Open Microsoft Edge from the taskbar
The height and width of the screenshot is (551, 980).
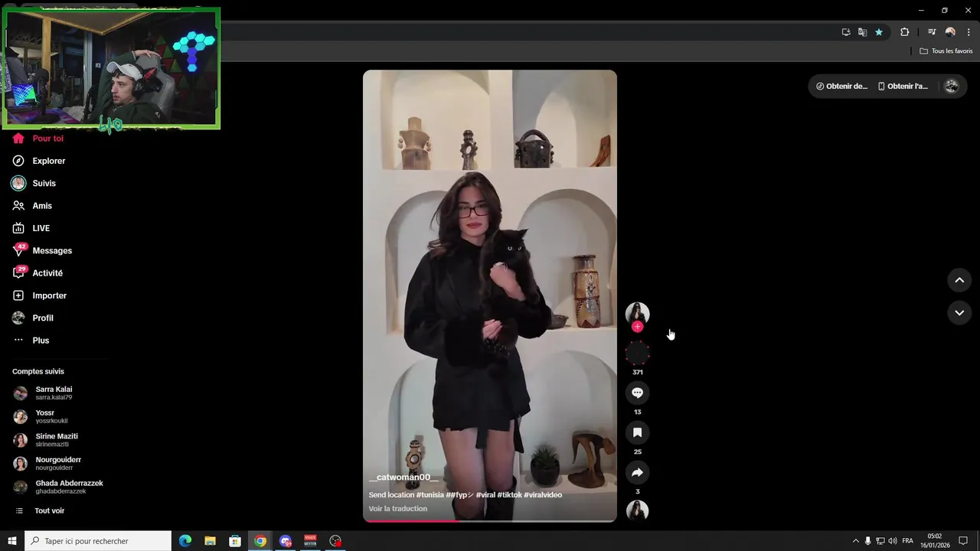pos(185,541)
